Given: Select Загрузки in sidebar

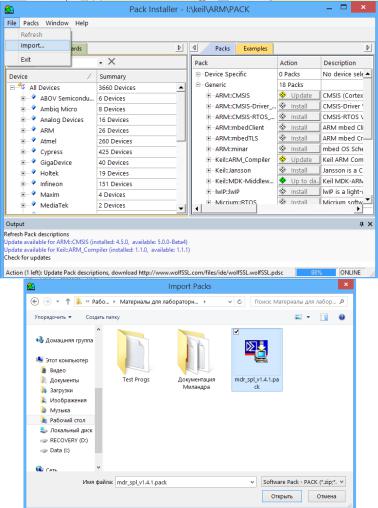Looking at the screenshot, I should coord(57,390).
